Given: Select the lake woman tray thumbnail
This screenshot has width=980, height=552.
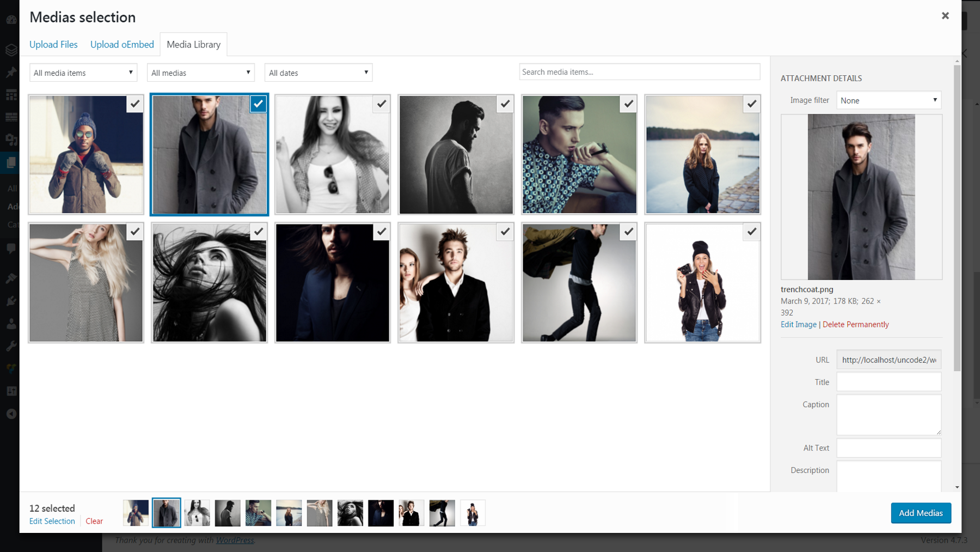Looking at the screenshot, I should (289, 513).
